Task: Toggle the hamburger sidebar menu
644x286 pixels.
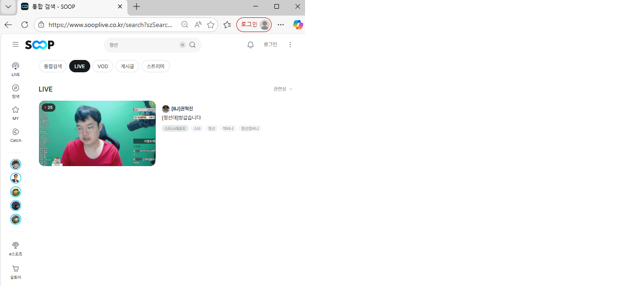Action: 16,44
